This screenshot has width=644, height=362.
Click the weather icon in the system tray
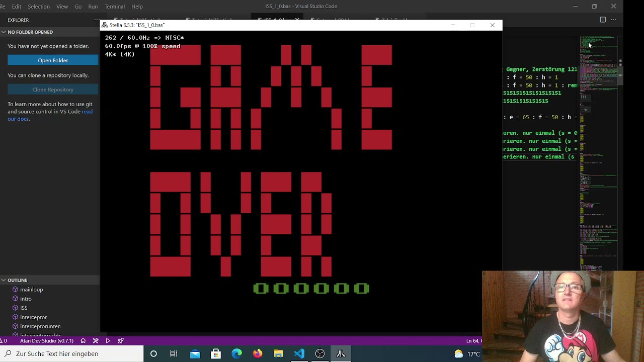(458, 354)
